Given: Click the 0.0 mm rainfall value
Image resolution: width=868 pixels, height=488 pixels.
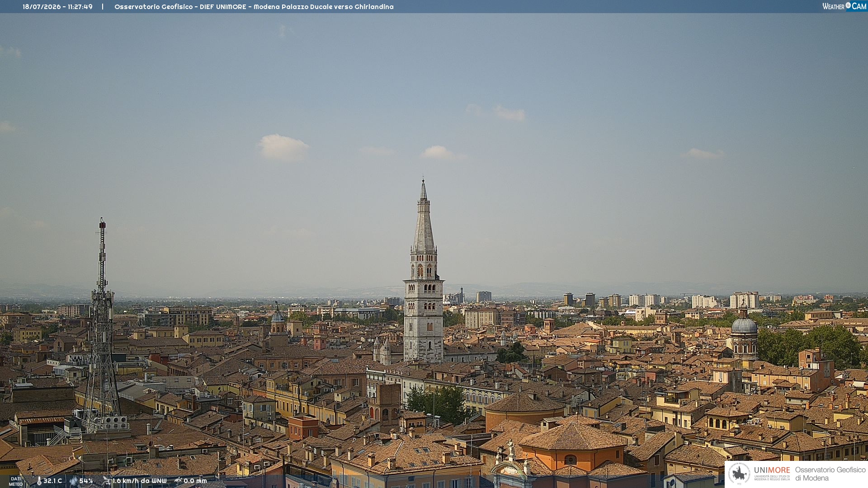Looking at the screenshot, I should pyautogui.click(x=195, y=481).
